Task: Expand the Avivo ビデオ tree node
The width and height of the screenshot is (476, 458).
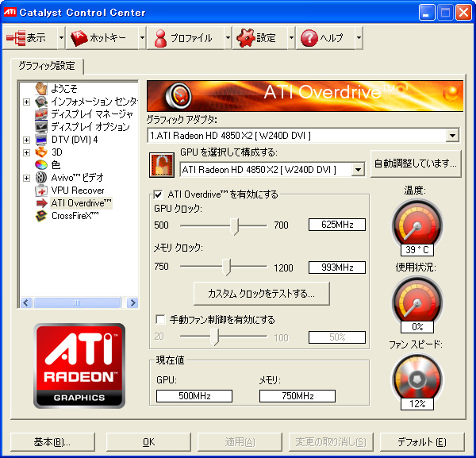Action: 27,178
